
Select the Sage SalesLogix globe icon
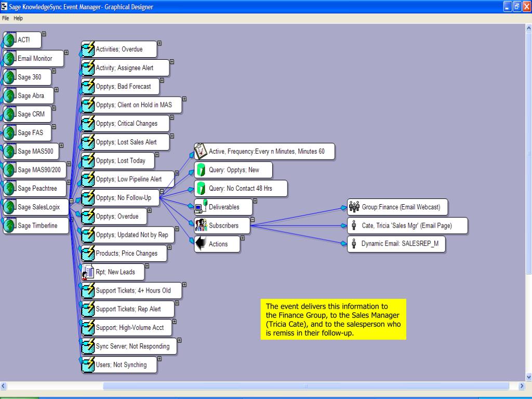[10, 207]
